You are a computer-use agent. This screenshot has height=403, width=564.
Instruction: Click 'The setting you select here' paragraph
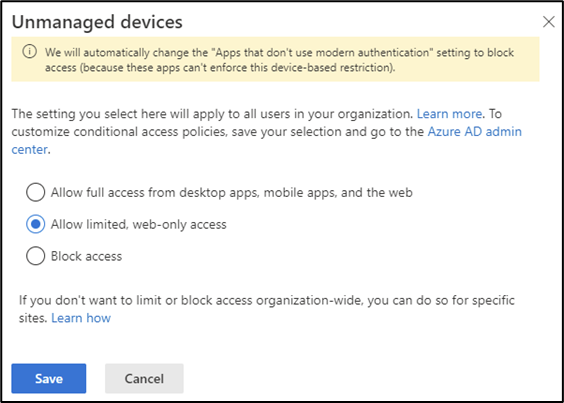(x=267, y=132)
